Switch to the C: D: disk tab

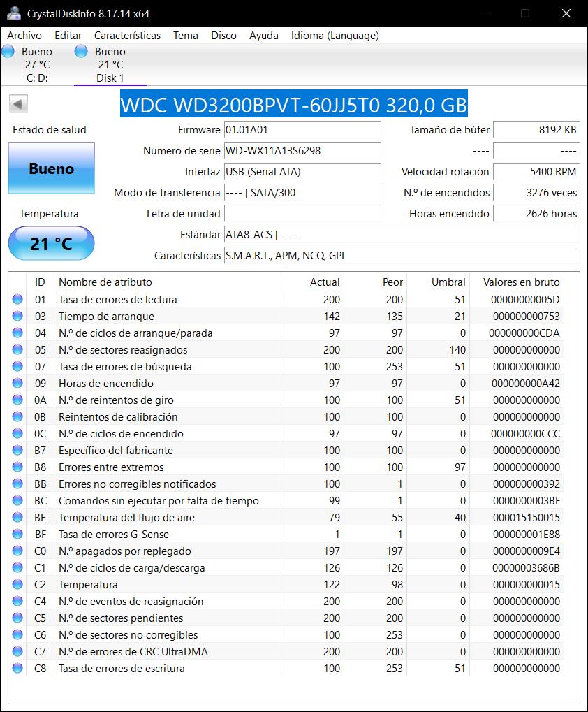(37, 64)
